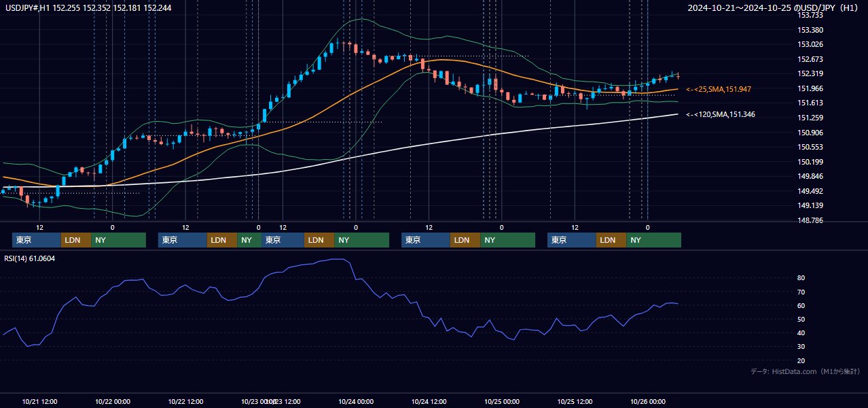The width and height of the screenshot is (868, 408).
Task: Select the RSI 30 level label
Action: pos(801,346)
